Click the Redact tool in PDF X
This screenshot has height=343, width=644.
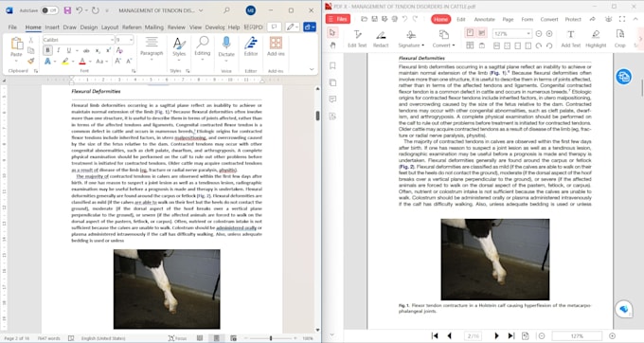(x=381, y=39)
